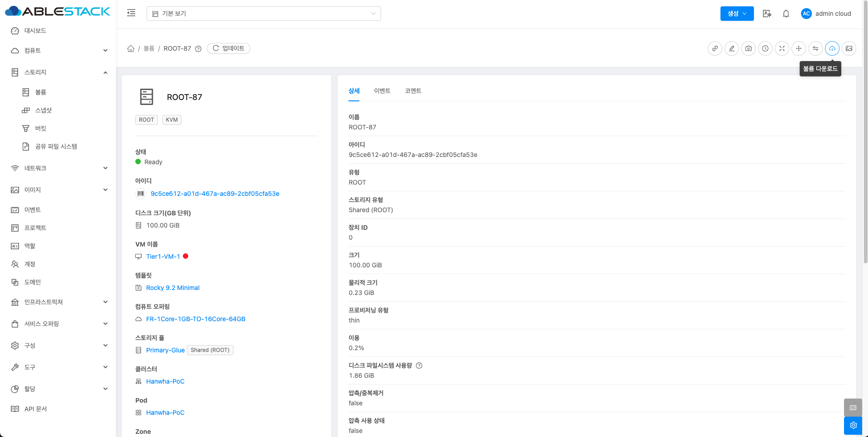
Task: Click the pencil edit volume icon
Action: pos(732,48)
